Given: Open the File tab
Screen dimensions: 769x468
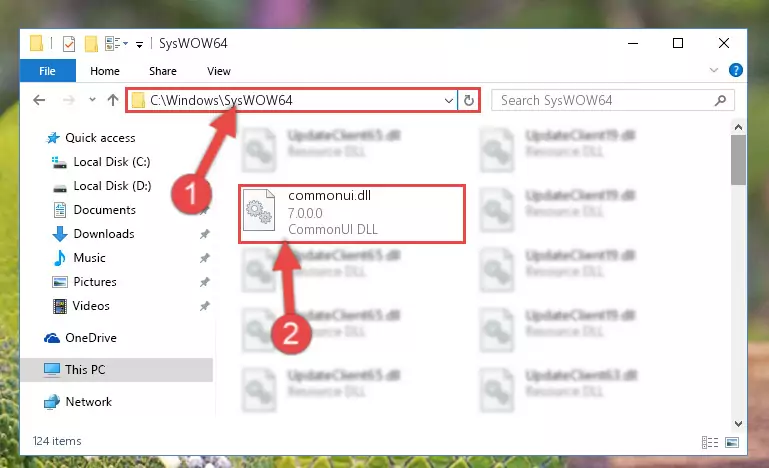Looking at the screenshot, I should click(x=48, y=71).
